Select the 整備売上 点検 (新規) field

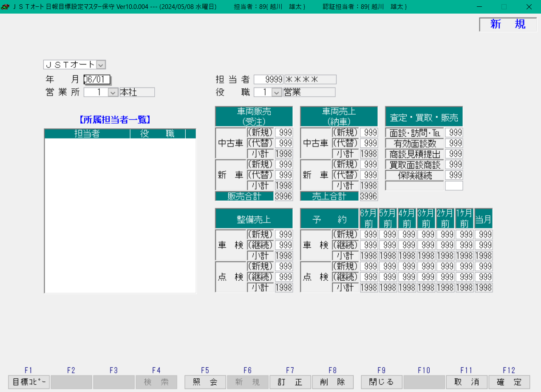coord(284,266)
